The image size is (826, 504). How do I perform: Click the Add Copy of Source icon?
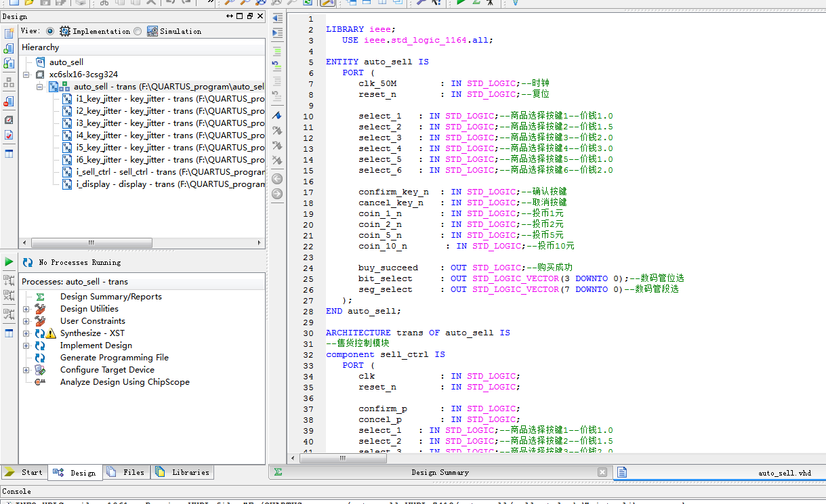(9, 63)
